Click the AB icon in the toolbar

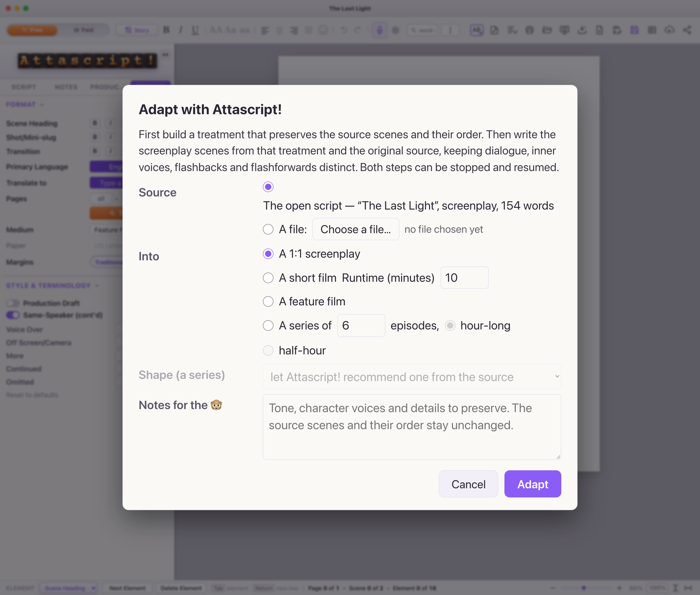(477, 30)
